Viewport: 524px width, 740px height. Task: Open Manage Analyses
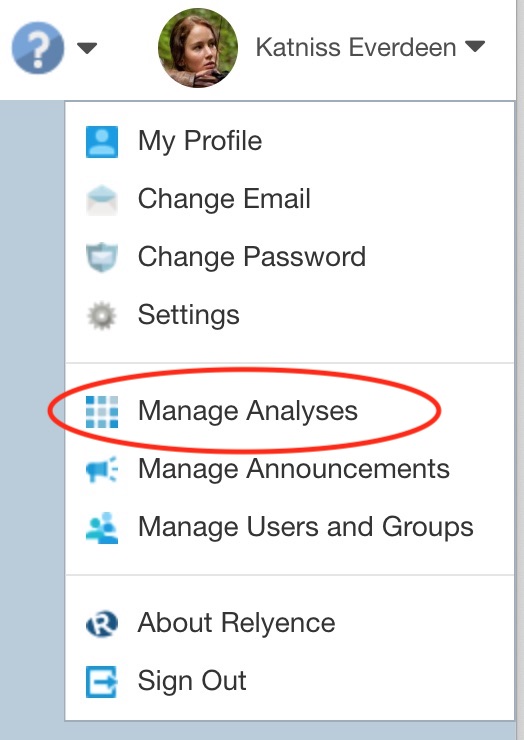pyautogui.click(x=289, y=411)
